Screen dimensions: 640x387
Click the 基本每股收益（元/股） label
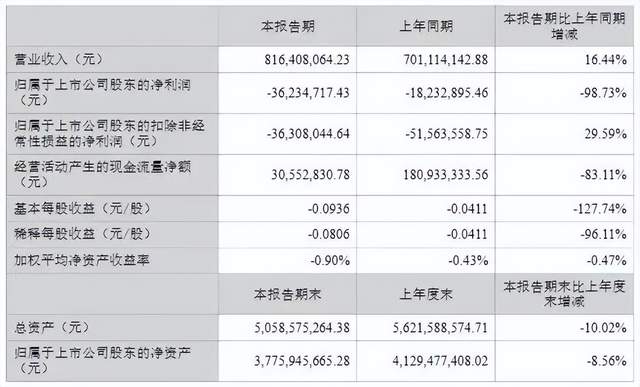pyautogui.click(x=83, y=209)
